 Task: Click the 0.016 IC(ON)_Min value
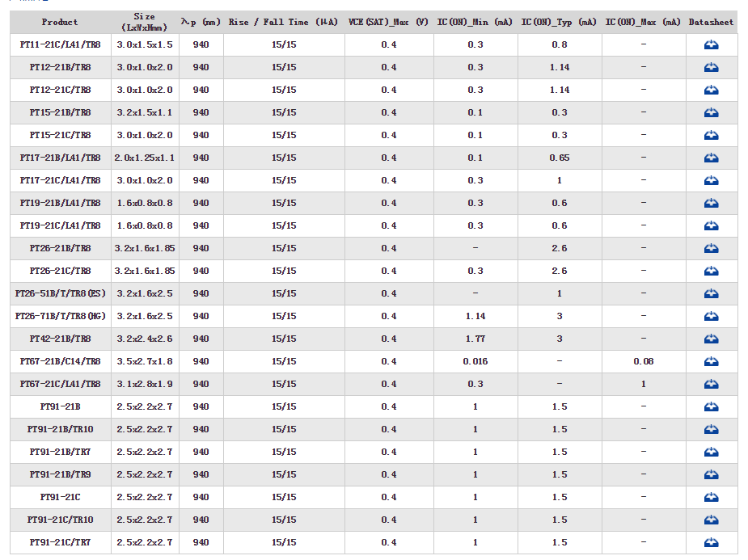pos(475,362)
